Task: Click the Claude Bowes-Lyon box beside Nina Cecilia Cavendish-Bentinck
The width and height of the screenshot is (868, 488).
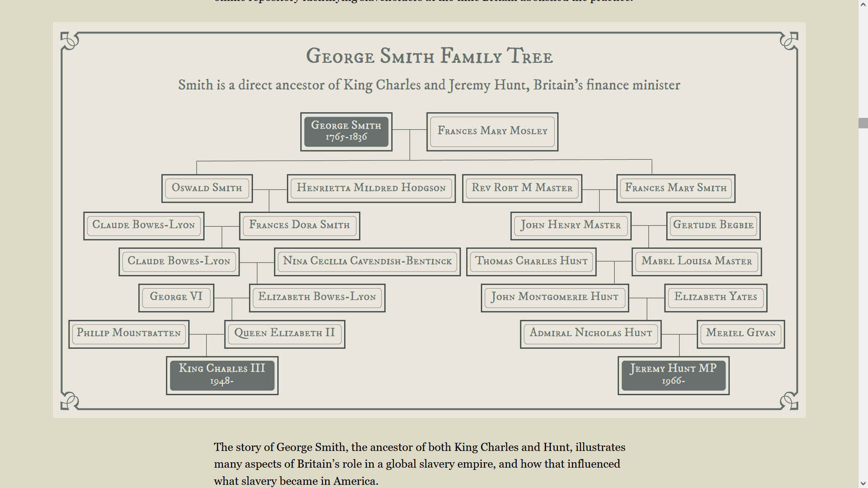Action: pyautogui.click(x=179, y=262)
